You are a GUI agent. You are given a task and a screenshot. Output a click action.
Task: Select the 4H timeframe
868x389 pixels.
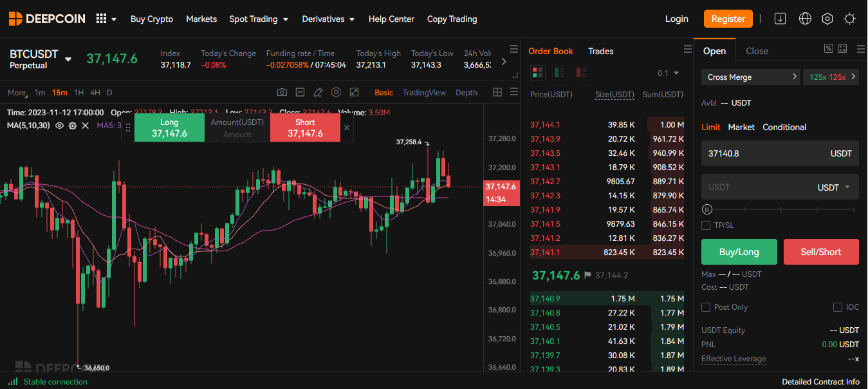pyautogui.click(x=95, y=93)
